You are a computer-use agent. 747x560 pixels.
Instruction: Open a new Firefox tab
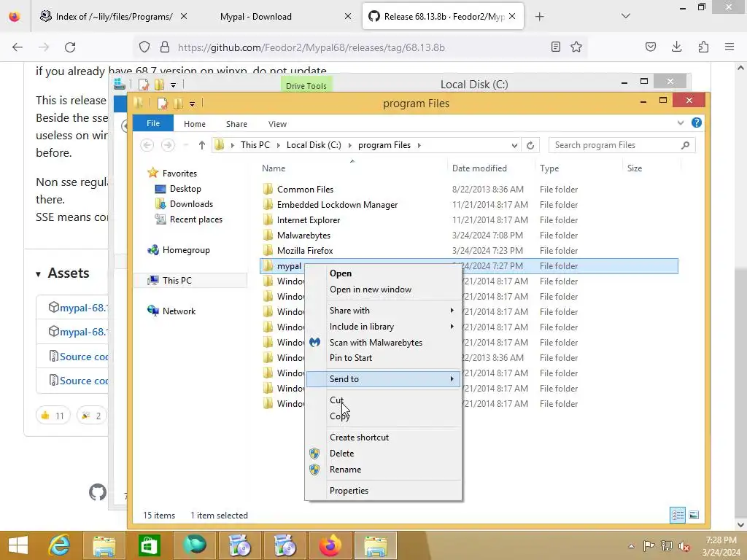539,17
